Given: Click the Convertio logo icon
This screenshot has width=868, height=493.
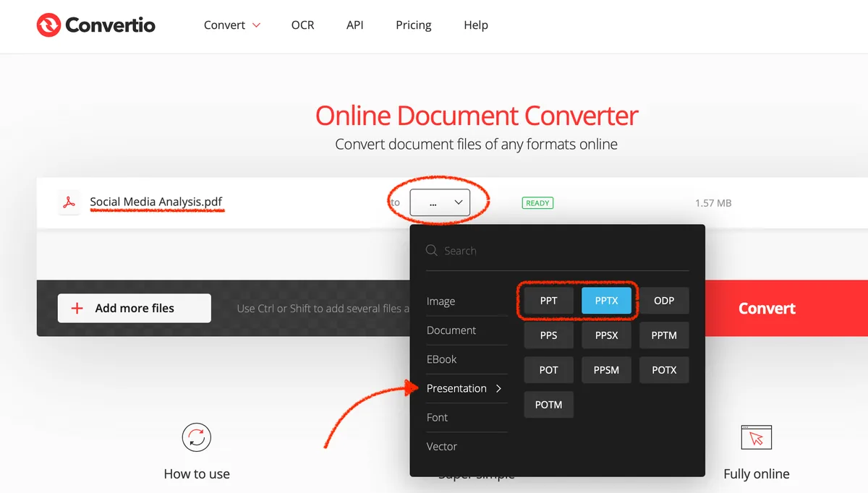Looking at the screenshot, I should coord(48,25).
